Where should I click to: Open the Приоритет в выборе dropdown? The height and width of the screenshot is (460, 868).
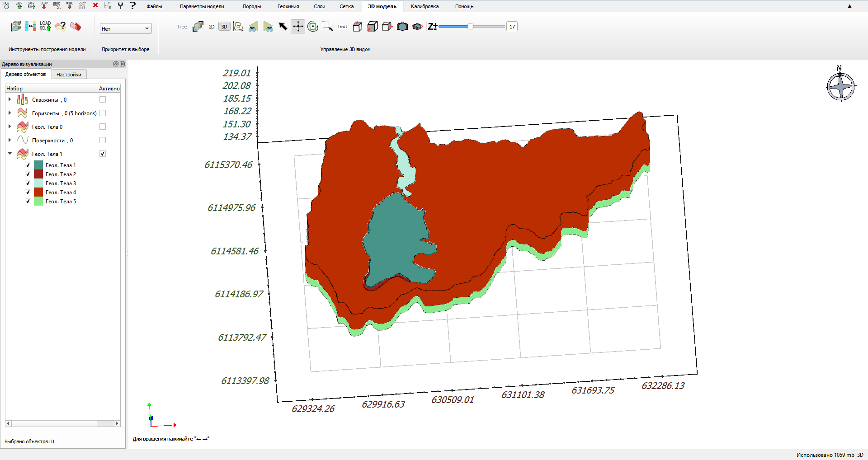point(126,28)
